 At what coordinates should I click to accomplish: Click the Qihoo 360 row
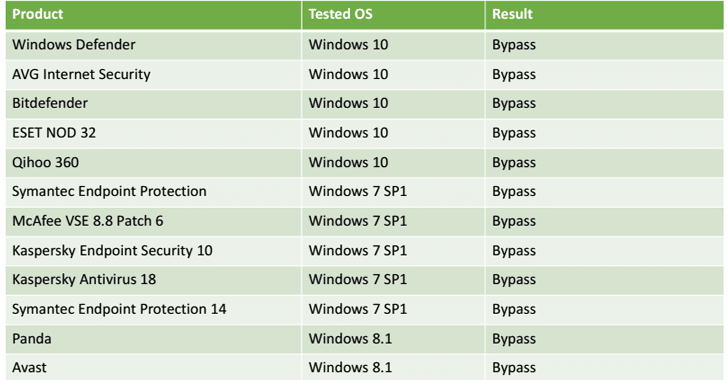point(364,163)
